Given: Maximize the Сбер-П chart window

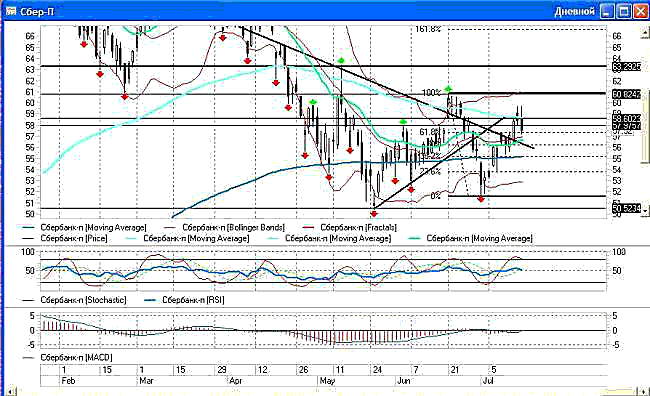Looking at the screenshot, I should (623, 12).
